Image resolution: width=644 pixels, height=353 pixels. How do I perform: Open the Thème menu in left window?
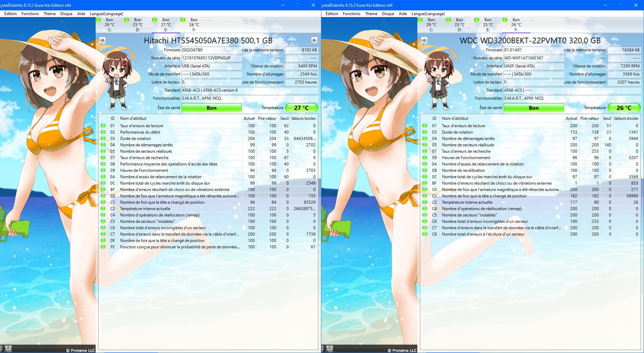(50, 14)
